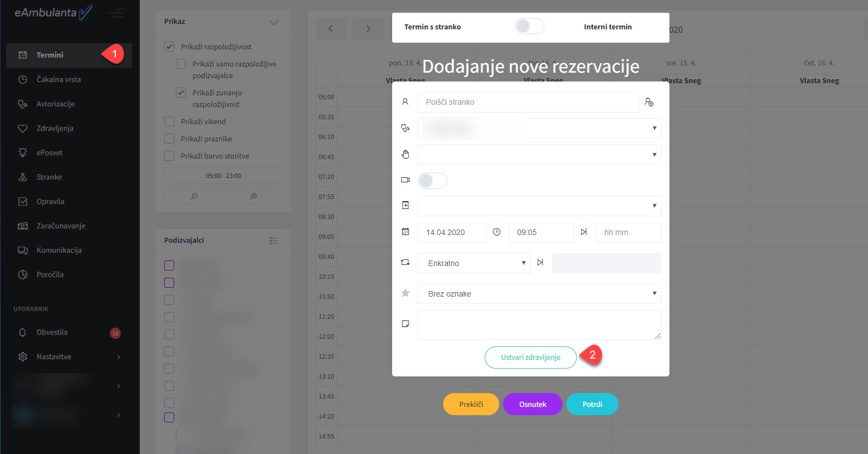Click the Poišči stranko search field
Image resolution: width=868 pixels, height=454 pixels.
pos(527,102)
